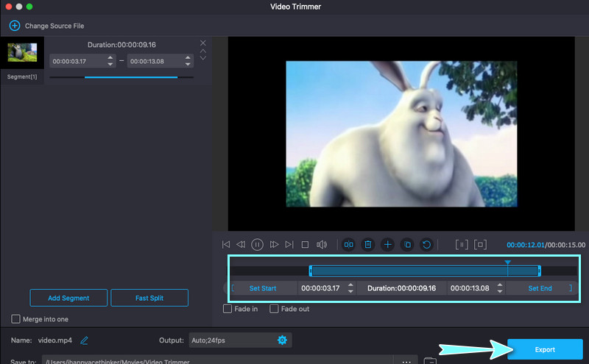Click the copy segment icon

(406, 244)
